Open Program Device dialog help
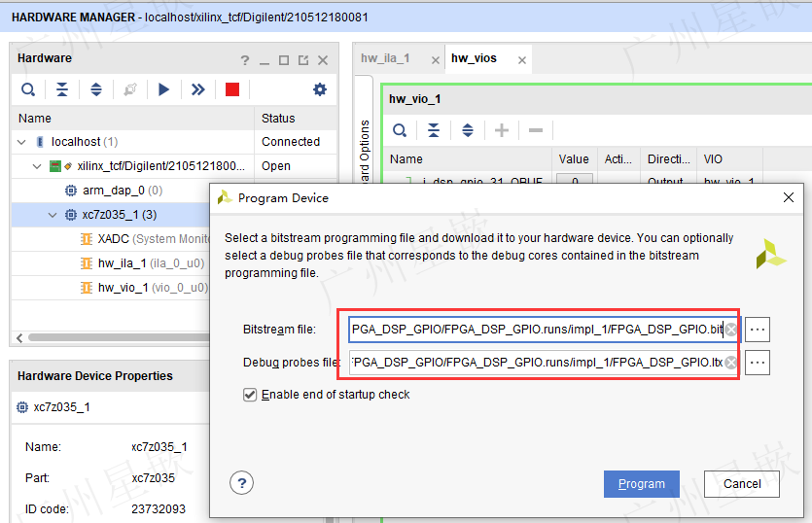 click(x=241, y=483)
